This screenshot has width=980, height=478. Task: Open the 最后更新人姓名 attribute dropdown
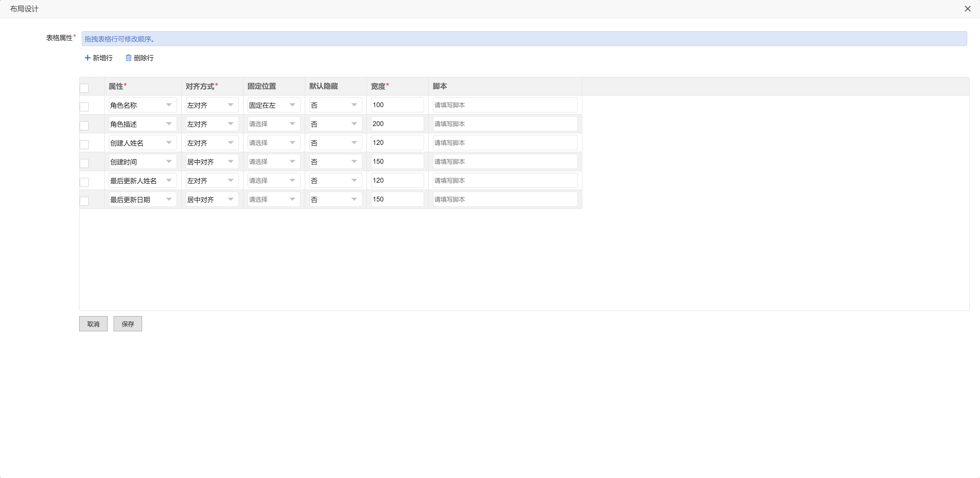tap(143, 180)
